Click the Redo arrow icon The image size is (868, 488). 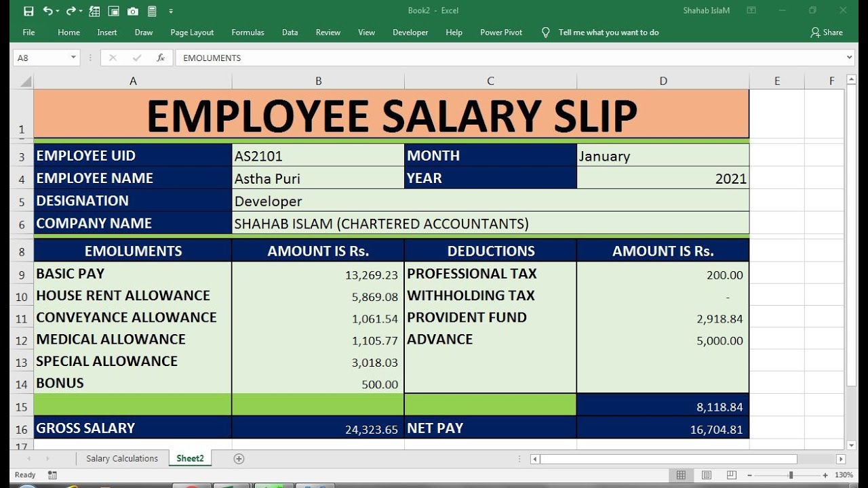tap(71, 11)
